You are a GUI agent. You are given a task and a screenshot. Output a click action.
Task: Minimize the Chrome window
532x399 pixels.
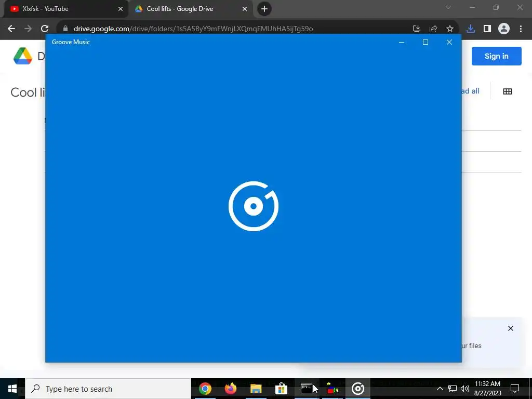coord(472,7)
